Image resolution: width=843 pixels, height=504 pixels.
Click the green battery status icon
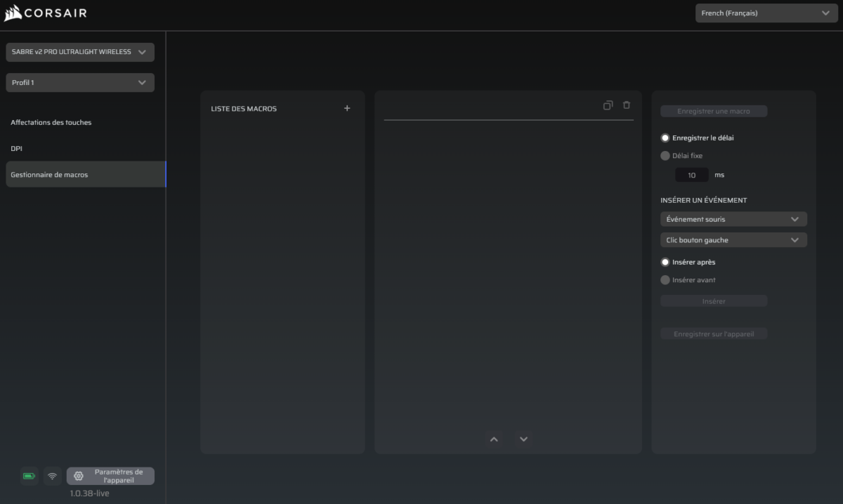pos(29,476)
